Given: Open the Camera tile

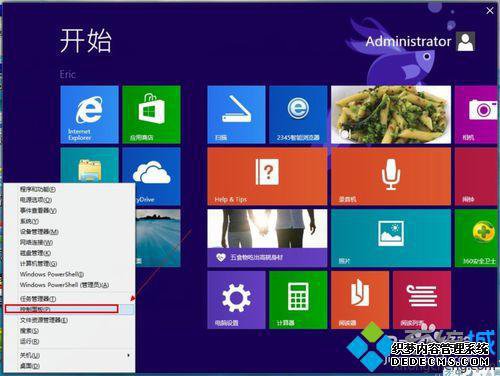Looking at the screenshot, I should coord(477,115).
